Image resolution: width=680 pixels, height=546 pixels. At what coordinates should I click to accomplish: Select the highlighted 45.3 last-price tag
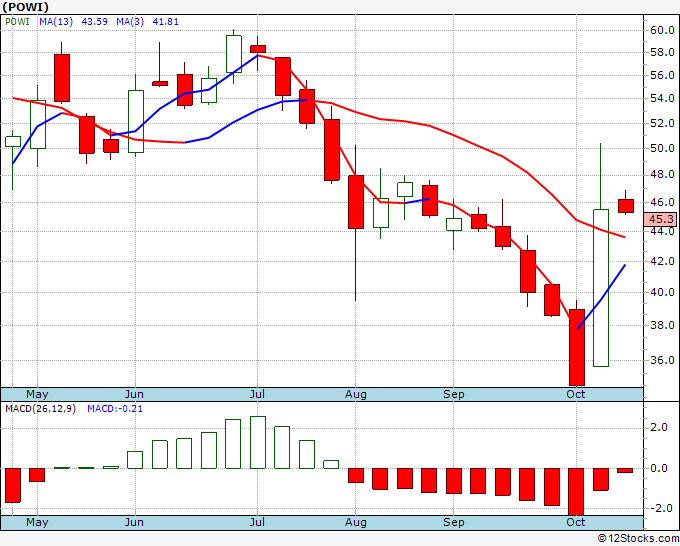coord(660,219)
